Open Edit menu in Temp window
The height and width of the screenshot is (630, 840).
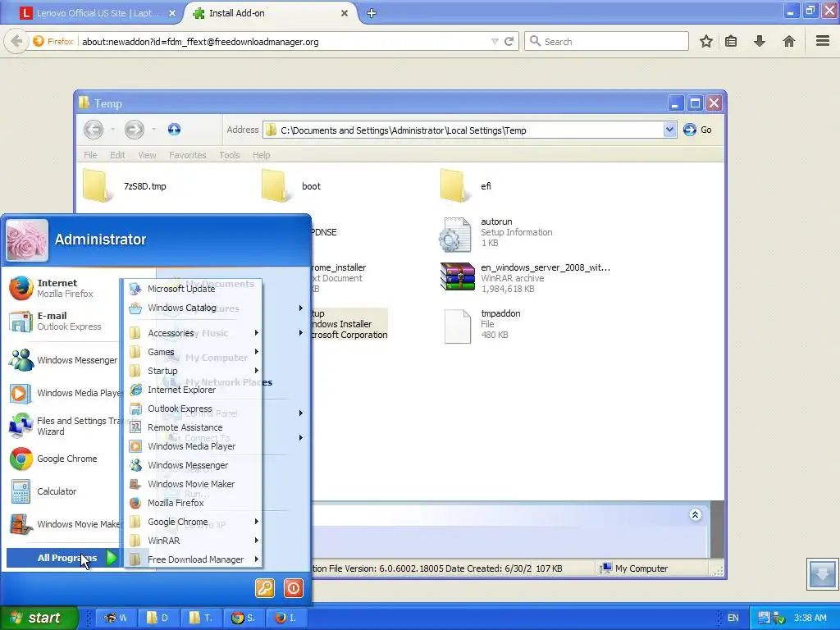pyautogui.click(x=117, y=155)
